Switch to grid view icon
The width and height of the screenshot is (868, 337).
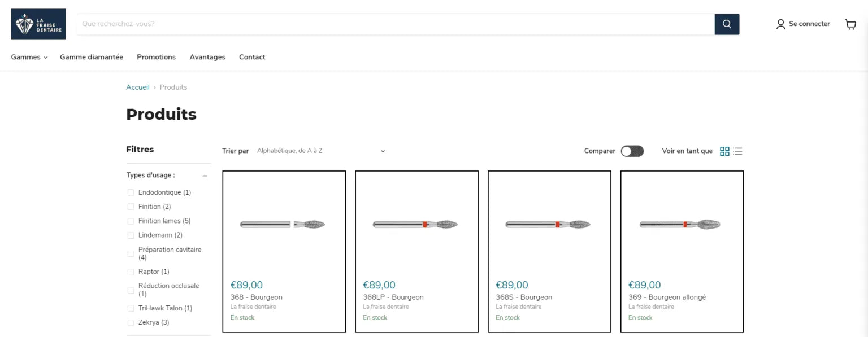point(724,151)
